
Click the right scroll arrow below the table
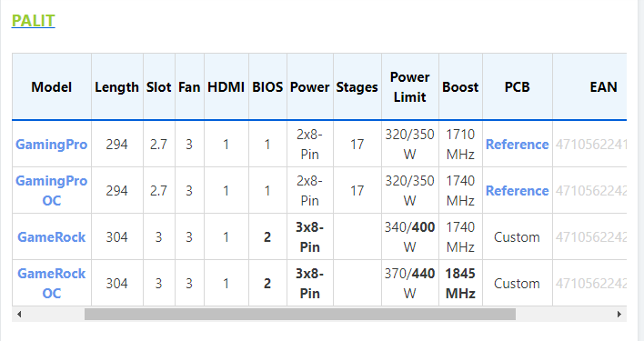(619, 315)
